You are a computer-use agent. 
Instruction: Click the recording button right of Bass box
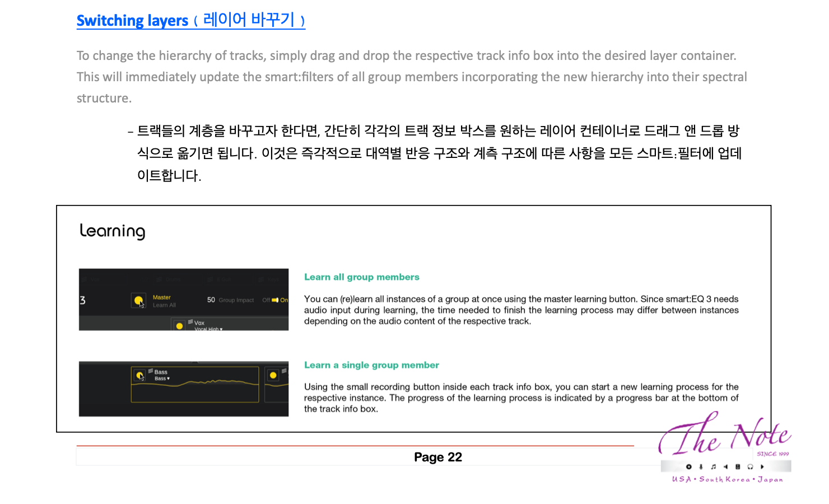coord(273,375)
